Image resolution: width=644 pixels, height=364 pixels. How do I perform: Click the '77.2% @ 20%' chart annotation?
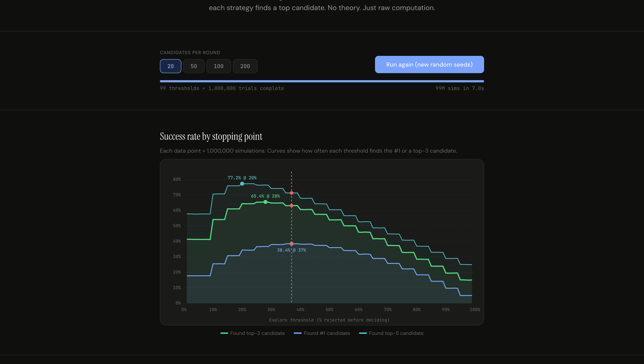(242, 178)
